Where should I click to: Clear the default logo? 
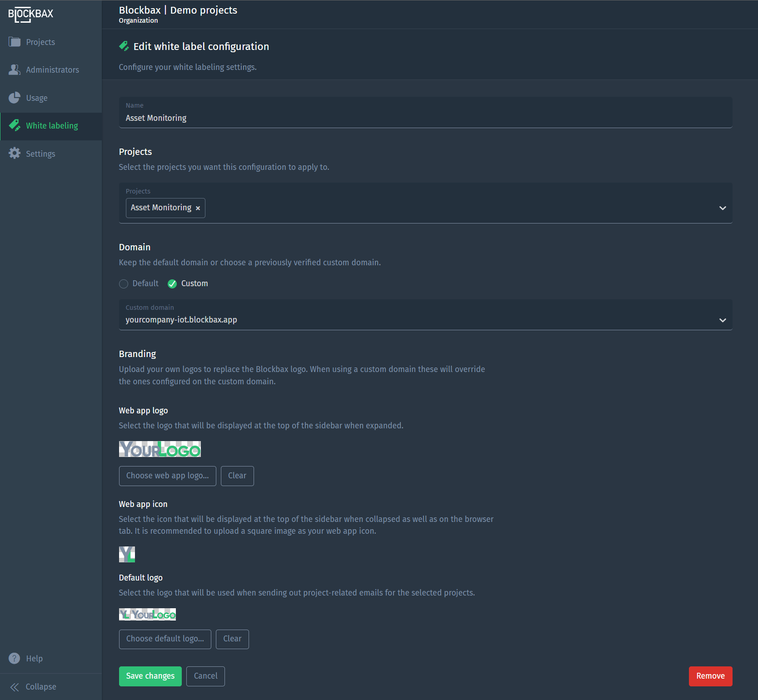click(232, 639)
